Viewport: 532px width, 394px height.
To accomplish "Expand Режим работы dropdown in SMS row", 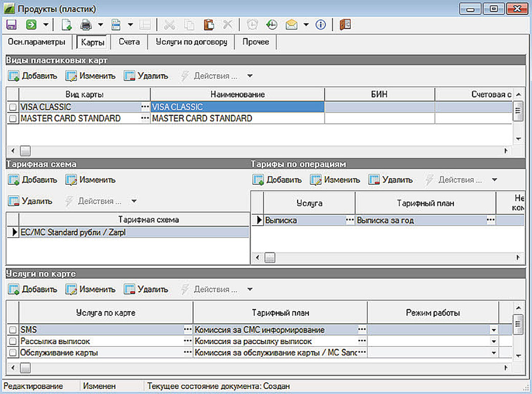I will (x=494, y=330).
